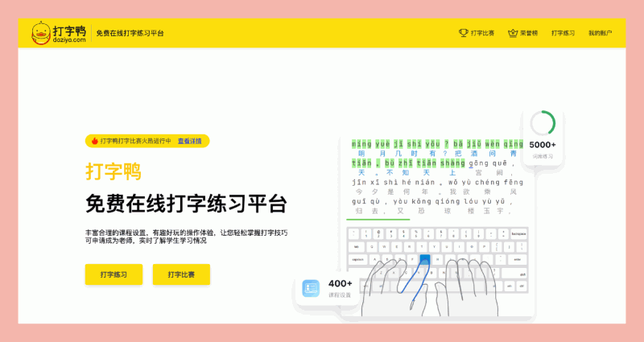
Task: Open 打字练习 in the top navigation bar
Action: tap(563, 33)
